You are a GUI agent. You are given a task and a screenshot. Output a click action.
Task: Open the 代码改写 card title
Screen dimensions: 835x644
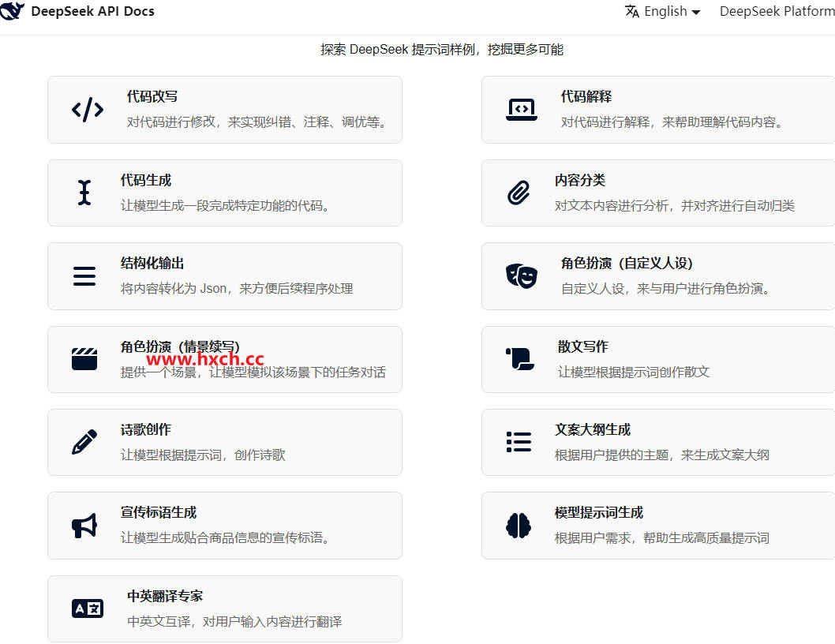click(x=152, y=96)
